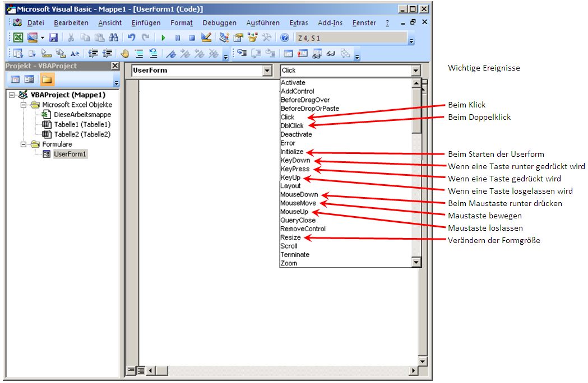588x383 pixels.
Task: Open the Datei menu
Action: coord(36,23)
